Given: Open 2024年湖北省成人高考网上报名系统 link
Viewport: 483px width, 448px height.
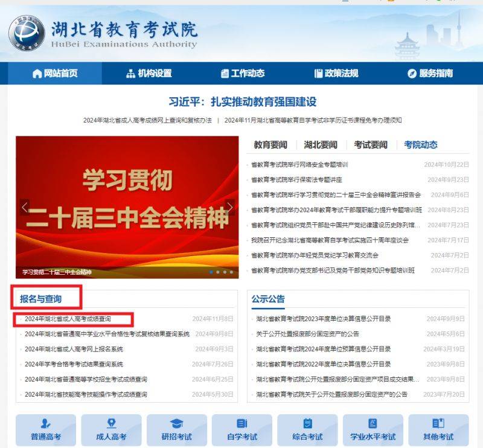Looking at the screenshot, I should click(x=74, y=349).
